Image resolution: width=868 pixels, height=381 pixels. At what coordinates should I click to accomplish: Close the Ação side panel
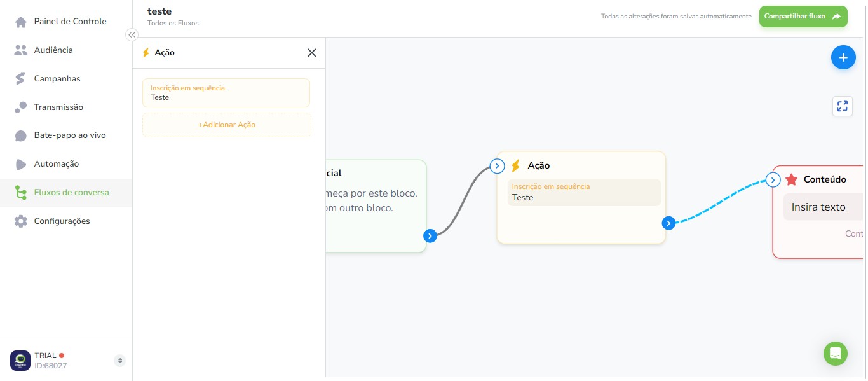click(x=311, y=53)
